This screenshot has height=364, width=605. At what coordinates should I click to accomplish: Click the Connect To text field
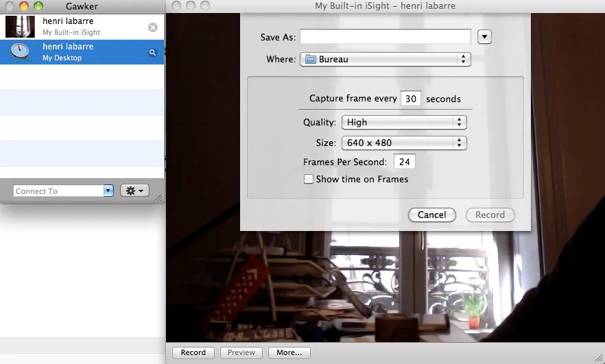pos(58,191)
